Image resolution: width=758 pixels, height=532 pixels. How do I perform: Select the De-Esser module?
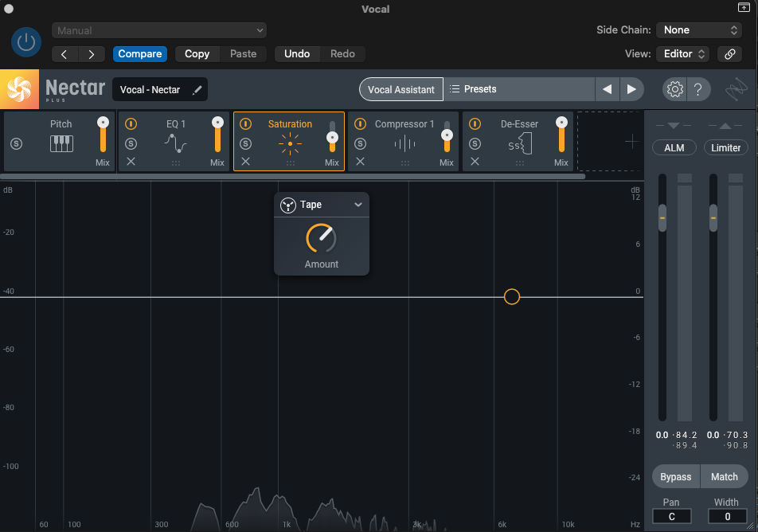[518, 141]
